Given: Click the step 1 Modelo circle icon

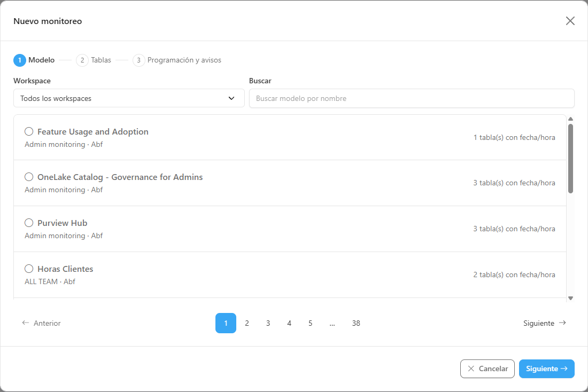Looking at the screenshot, I should 19,60.
